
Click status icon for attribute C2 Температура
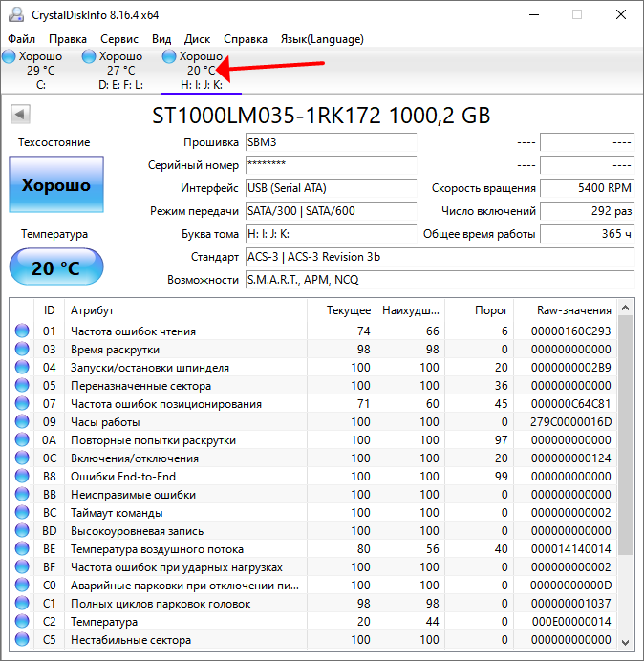[22, 621]
